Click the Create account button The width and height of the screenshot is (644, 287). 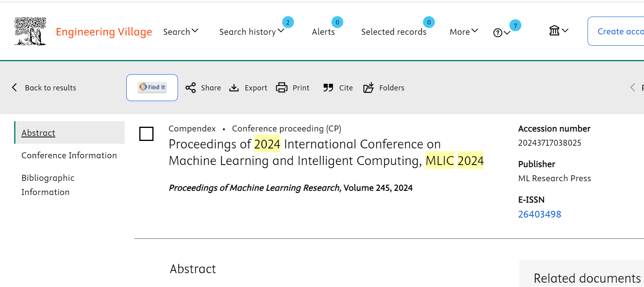(x=616, y=31)
